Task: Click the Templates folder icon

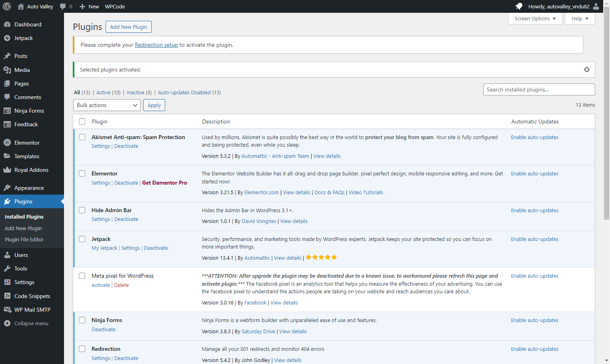Action: pyautogui.click(x=7, y=156)
